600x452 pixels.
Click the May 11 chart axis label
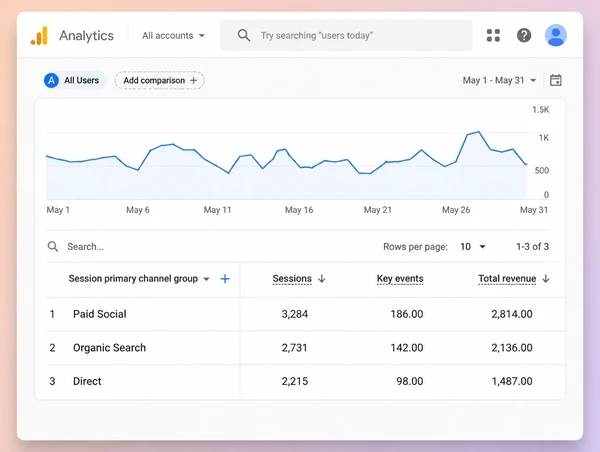[x=217, y=210]
